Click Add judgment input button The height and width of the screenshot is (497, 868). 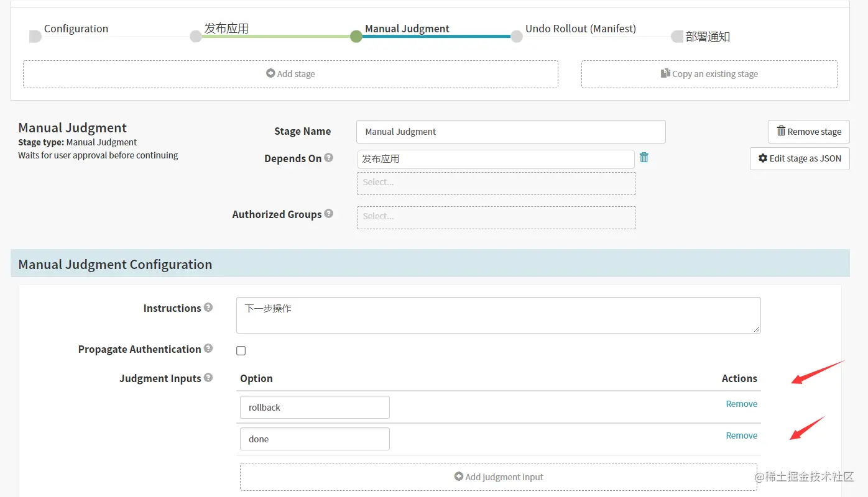tap(499, 477)
